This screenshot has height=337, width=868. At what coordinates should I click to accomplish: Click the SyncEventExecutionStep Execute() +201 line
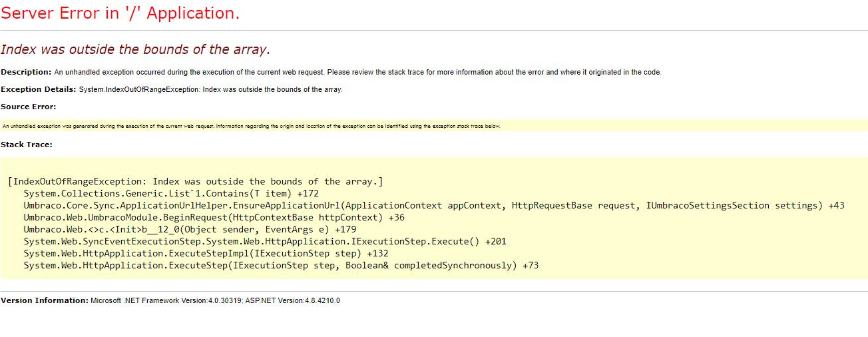coord(265,241)
